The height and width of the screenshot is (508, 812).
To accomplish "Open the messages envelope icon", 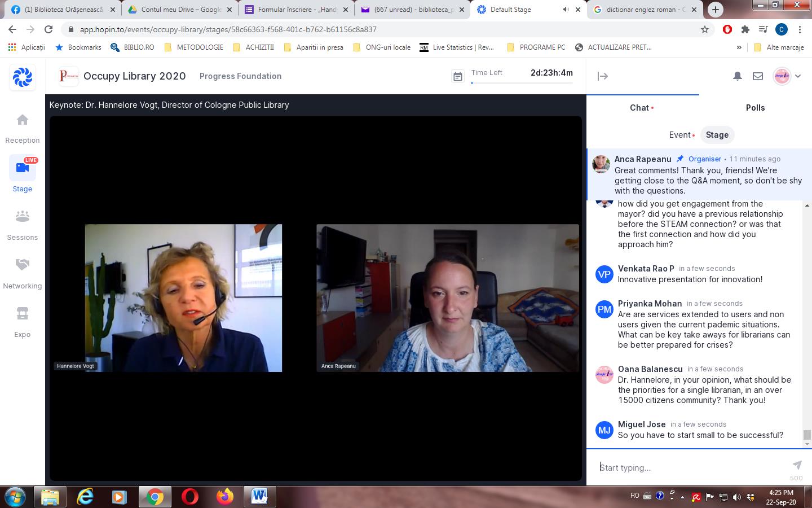I will [758, 76].
